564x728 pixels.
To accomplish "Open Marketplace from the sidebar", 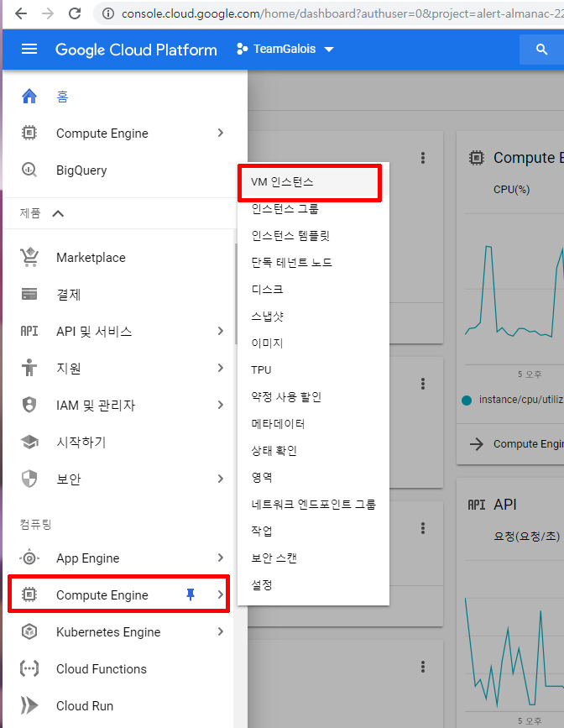I will [x=91, y=258].
